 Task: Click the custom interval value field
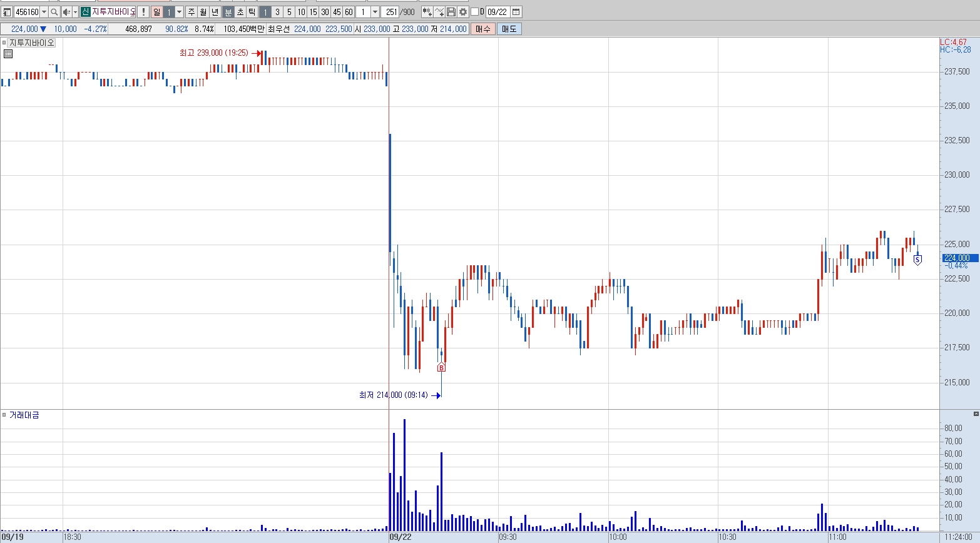point(363,12)
